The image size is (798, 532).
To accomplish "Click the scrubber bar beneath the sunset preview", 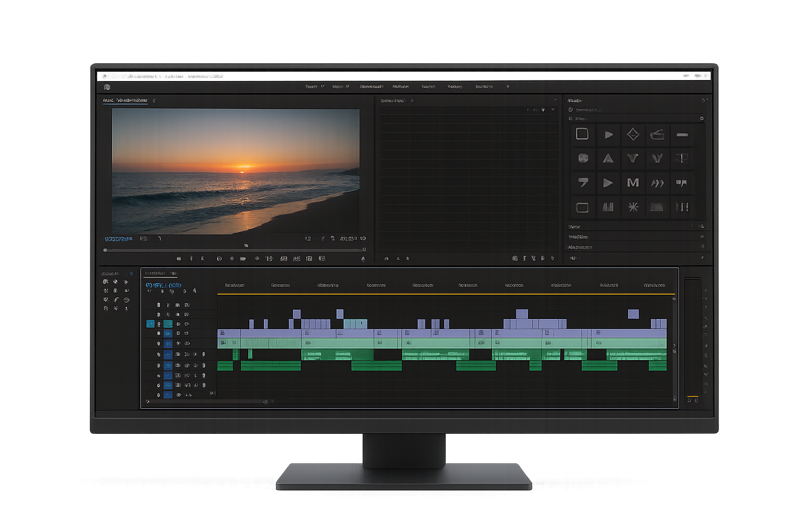I will pos(235,250).
